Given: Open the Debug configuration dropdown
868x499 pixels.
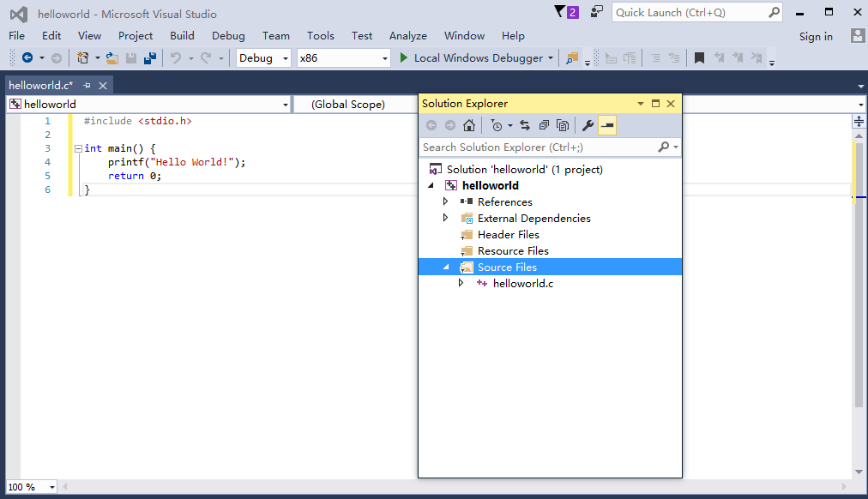Looking at the screenshot, I should (264, 58).
